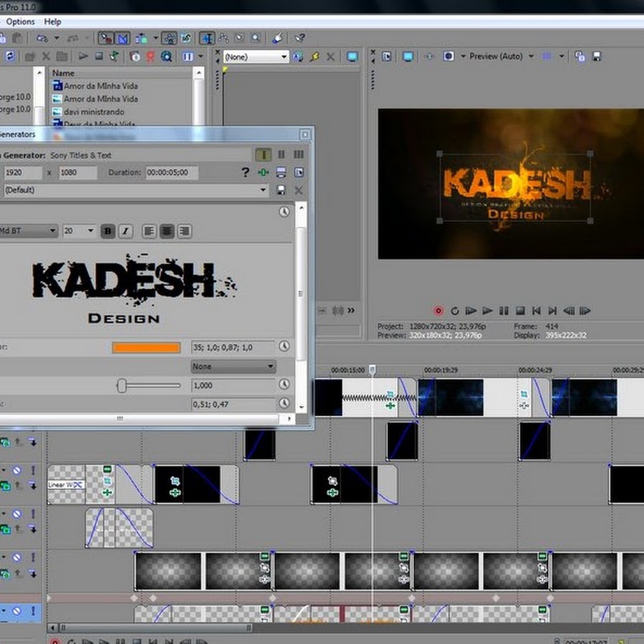Click the scale slider handle

click(x=121, y=386)
